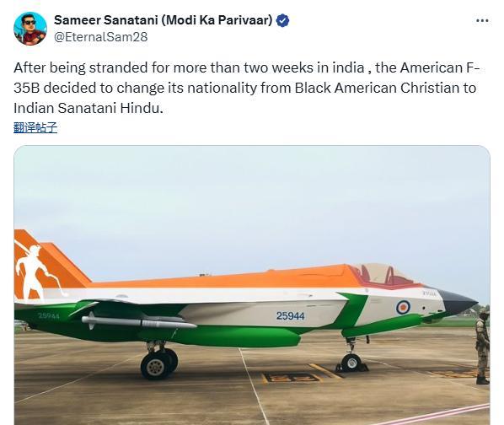Click the soldier standing near the nose
Viewport: 504px width, 425px height.
point(482,347)
